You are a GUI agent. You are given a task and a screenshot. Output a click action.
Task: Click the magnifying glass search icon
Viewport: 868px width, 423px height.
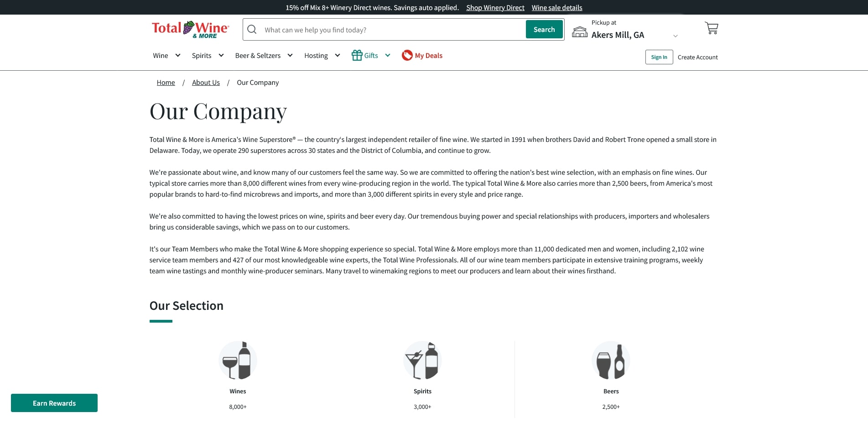point(252,30)
